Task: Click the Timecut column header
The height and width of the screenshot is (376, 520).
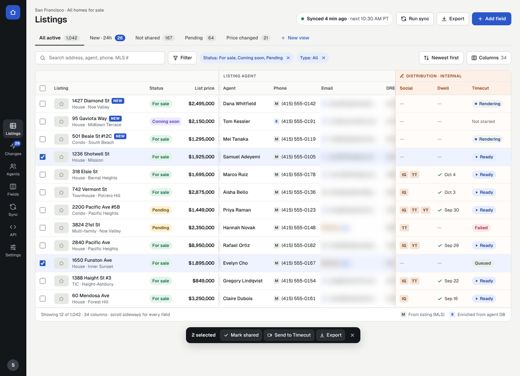Action: 480,88
